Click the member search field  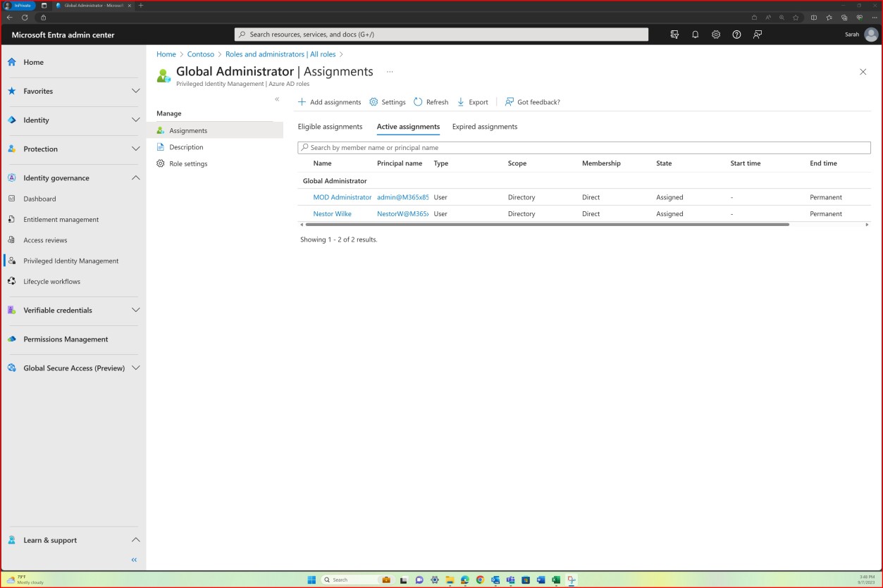pyautogui.click(x=584, y=147)
